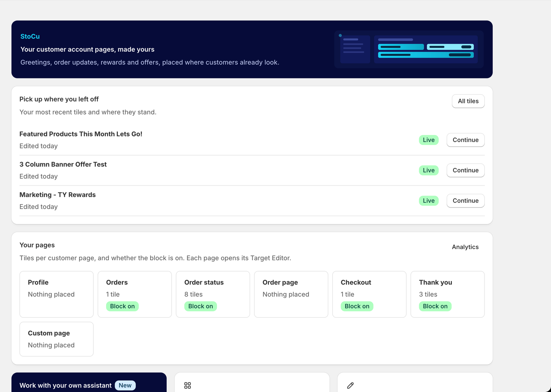Click Live badge for Featured Products tile
Viewport: 551px width, 392px height.
pos(429,140)
